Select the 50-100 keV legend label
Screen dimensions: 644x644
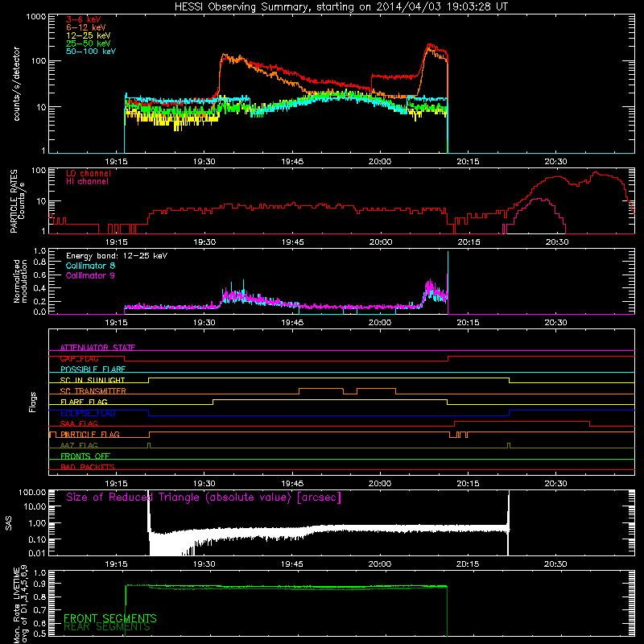(91, 52)
